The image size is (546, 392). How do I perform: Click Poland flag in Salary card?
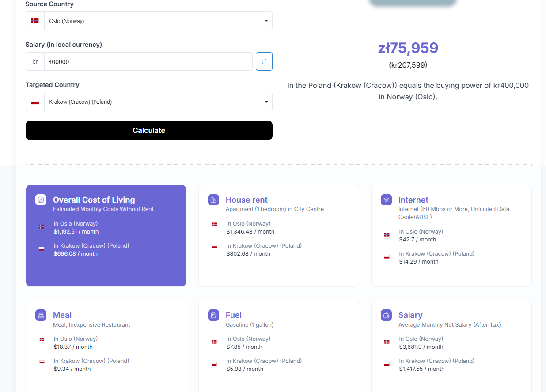coord(387,364)
